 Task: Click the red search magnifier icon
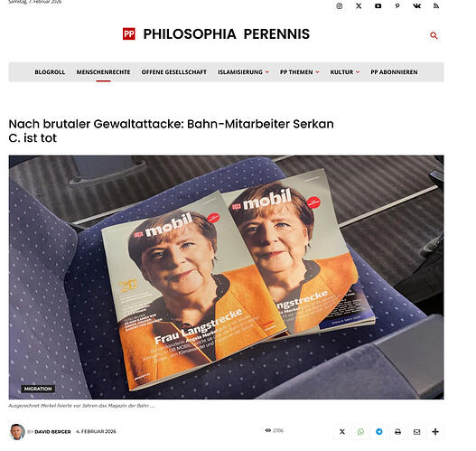pyautogui.click(x=434, y=35)
